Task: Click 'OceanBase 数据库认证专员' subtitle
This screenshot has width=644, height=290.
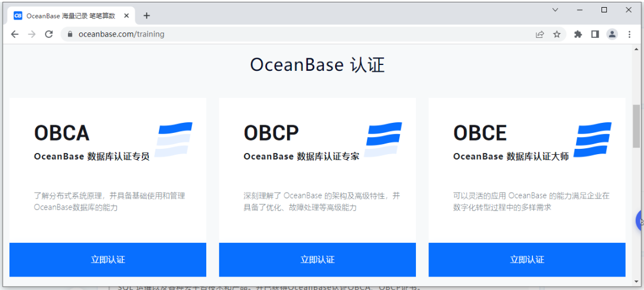Action: point(92,157)
